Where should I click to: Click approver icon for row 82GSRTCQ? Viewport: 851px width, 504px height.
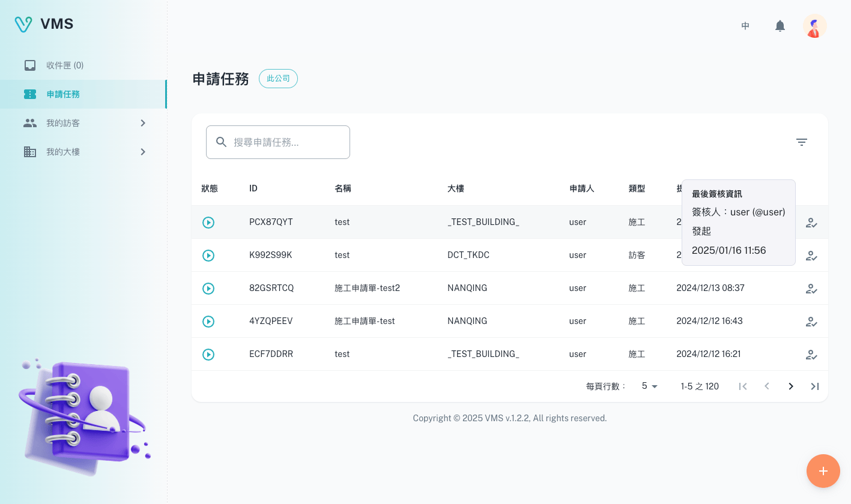[x=811, y=289]
